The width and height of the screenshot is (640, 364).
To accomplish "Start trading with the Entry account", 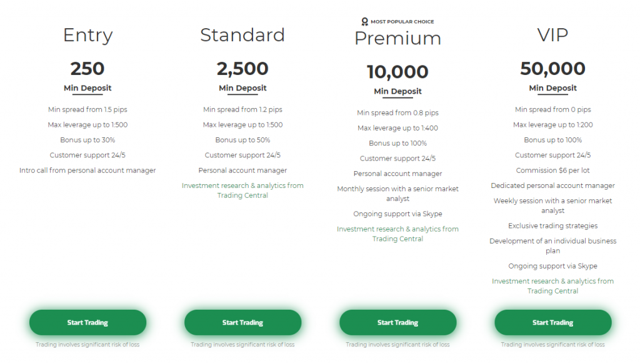I will click(87, 322).
